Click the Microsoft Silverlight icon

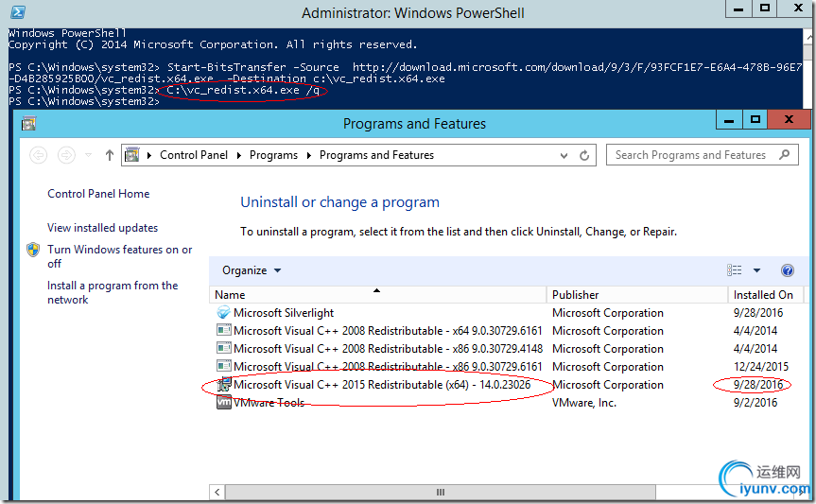tap(224, 312)
